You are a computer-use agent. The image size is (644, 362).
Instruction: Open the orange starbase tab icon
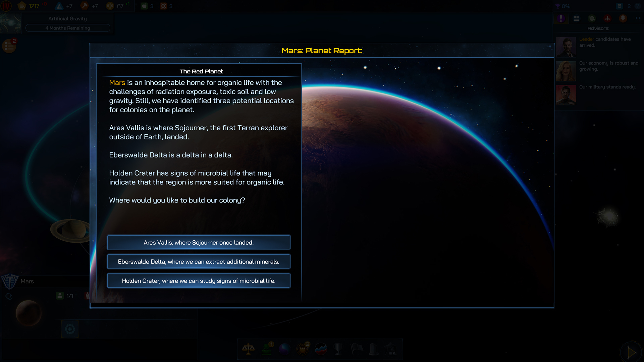(623, 18)
